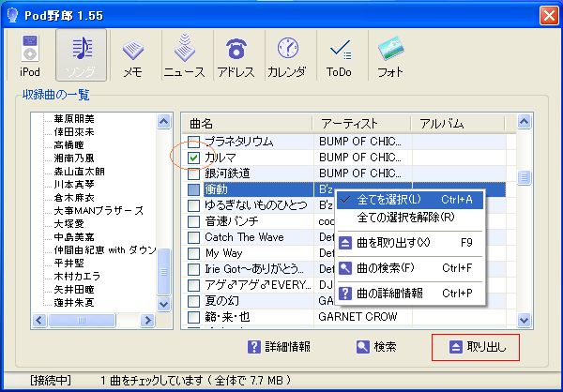Screen dimensions: 563x392
Task: Choose 全ての選択を解除 menu entry
Action: point(410,218)
